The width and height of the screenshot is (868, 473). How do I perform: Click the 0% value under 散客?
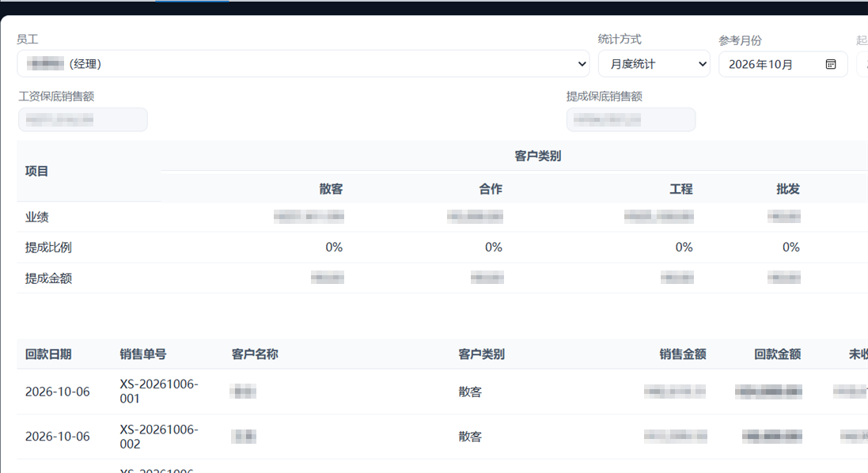(334, 248)
